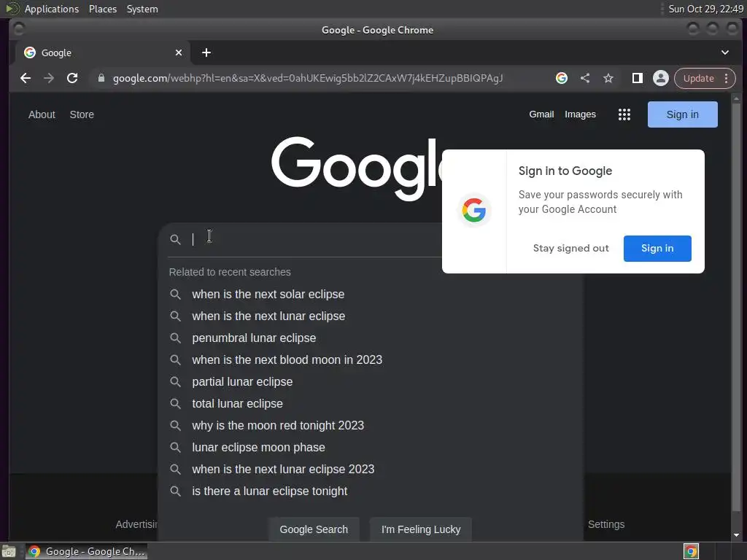Screen dimensions: 747x560
Task: Click the Google icon in address bar
Action: pos(562,78)
